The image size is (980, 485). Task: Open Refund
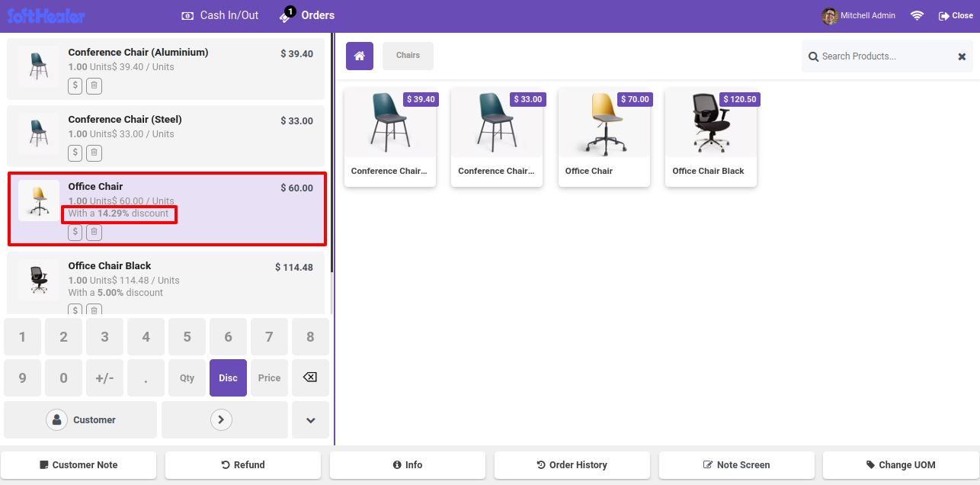[243, 465]
